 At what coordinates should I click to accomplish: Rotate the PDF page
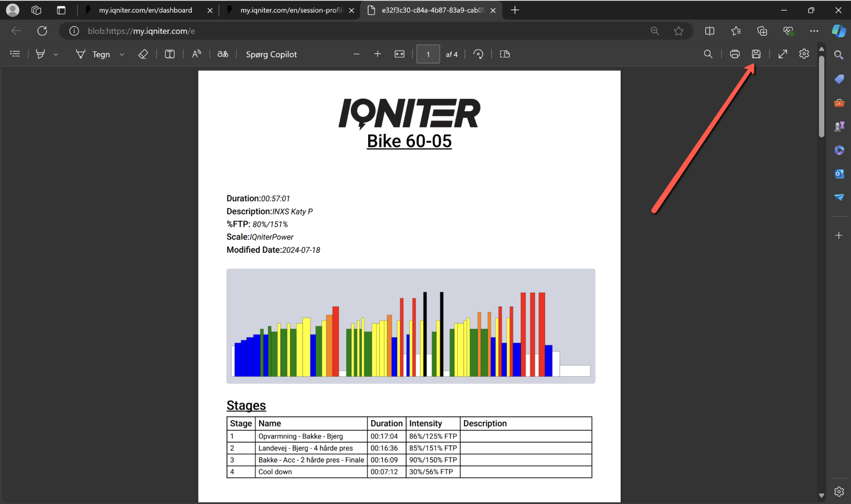[x=478, y=54]
